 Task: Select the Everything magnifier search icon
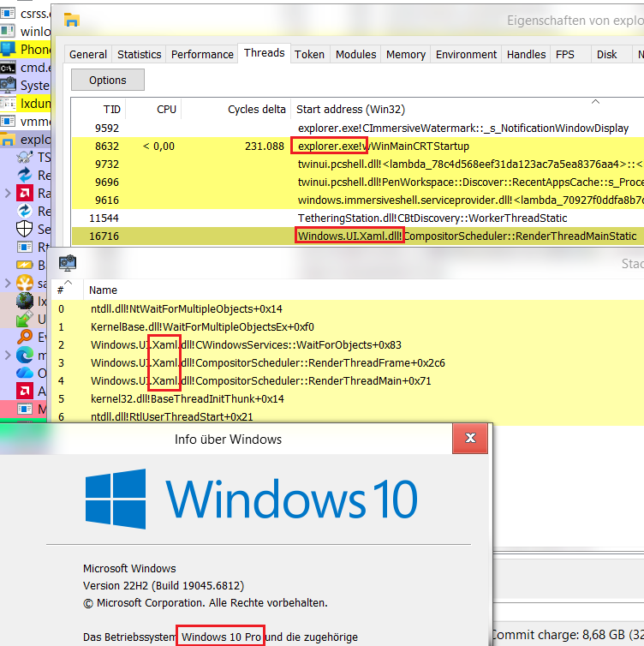tap(24, 337)
